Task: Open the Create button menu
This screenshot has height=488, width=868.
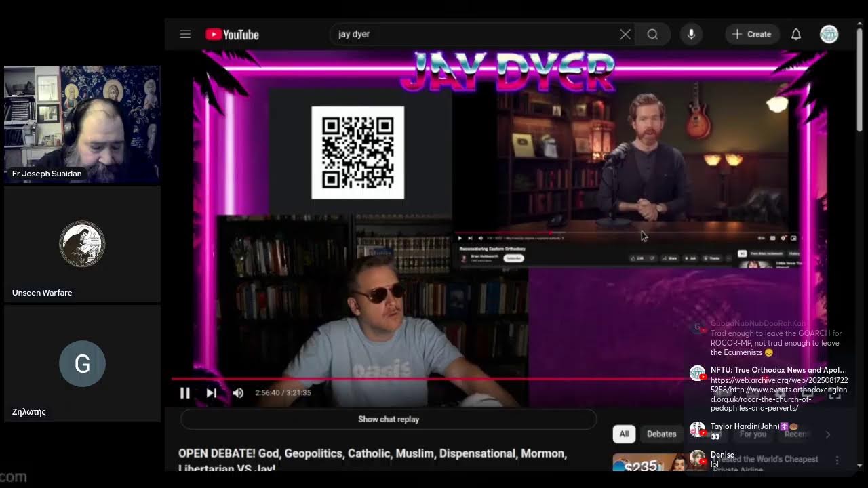Action: 751,34
